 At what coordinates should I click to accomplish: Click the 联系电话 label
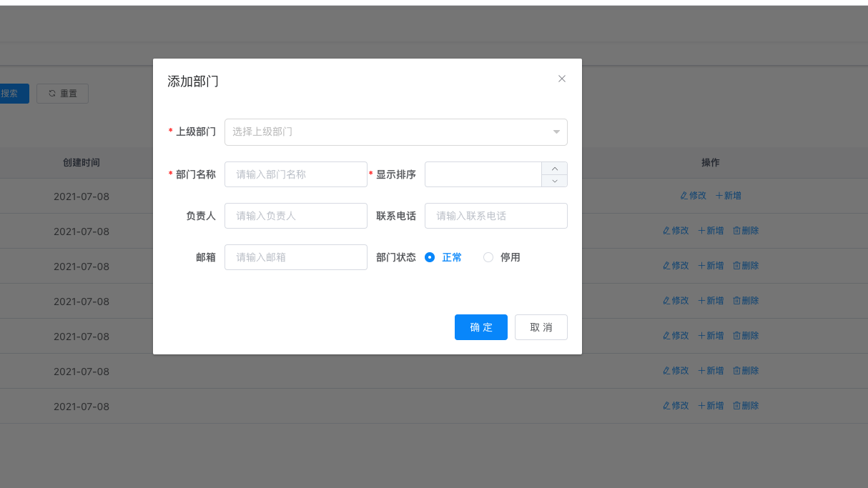coord(396,216)
